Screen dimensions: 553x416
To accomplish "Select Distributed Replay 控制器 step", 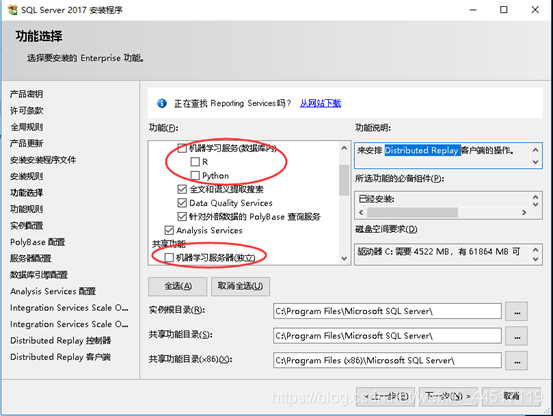I will (x=60, y=341).
